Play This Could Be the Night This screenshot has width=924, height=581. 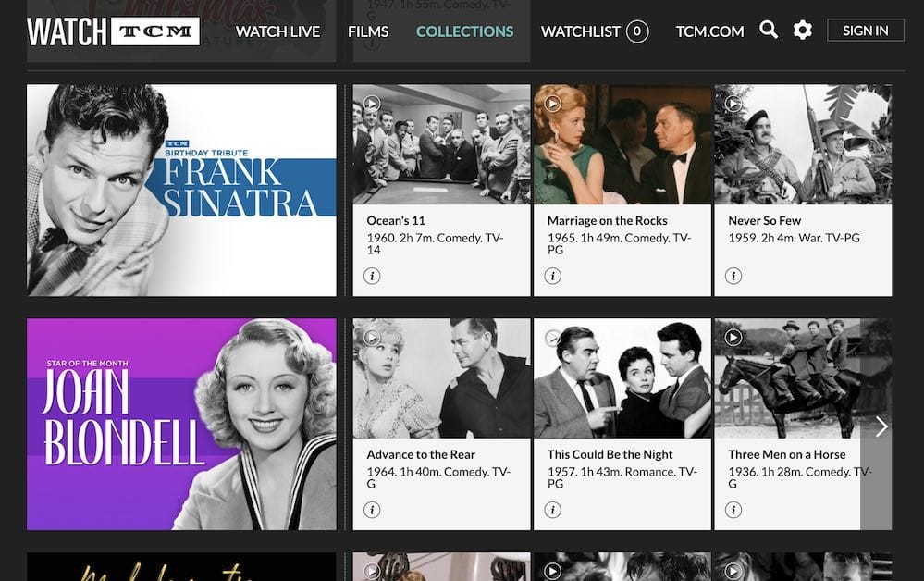tap(554, 340)
